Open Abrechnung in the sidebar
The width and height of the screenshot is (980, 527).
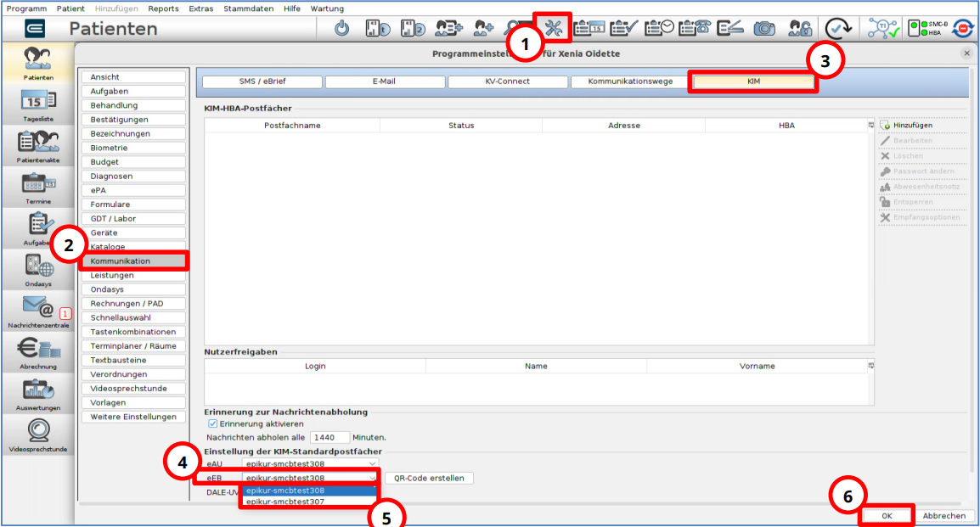38,353
